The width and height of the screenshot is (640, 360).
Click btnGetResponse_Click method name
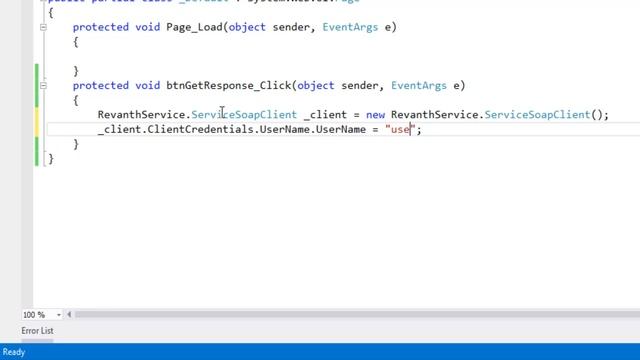click(x=229, y=86)
